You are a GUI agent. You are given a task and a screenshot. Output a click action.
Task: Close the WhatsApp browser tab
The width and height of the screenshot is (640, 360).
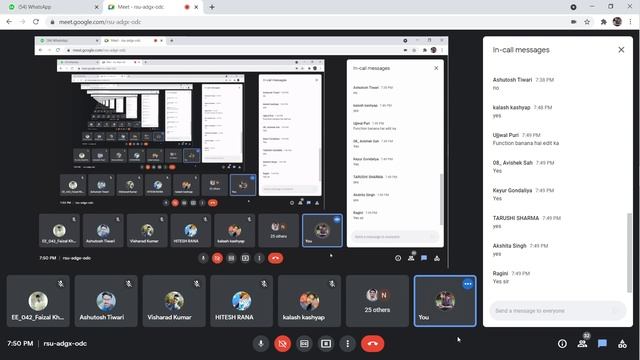tap(97, 7)
